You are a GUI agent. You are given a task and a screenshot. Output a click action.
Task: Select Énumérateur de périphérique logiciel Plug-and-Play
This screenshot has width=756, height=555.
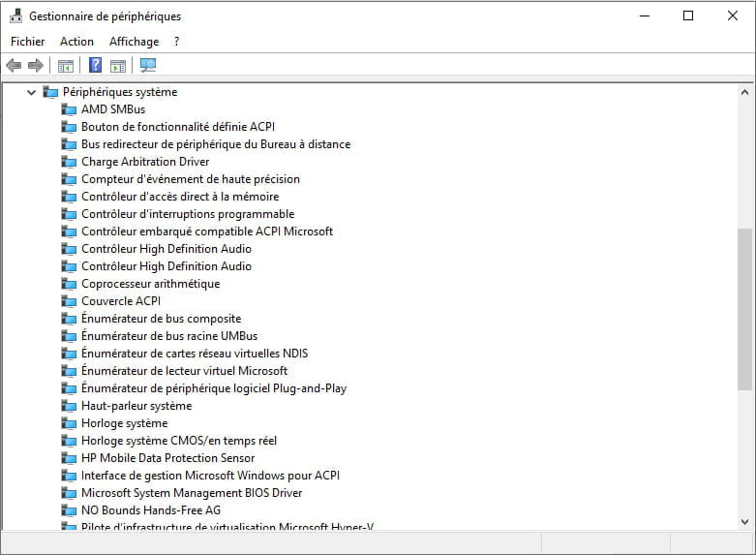coord(214,388)
